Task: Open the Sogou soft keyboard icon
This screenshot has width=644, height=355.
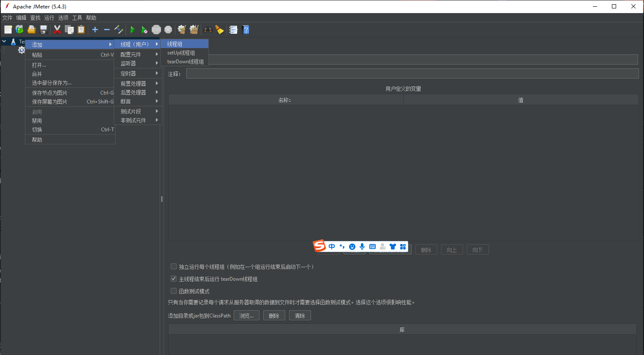Action: pos(372,247)
